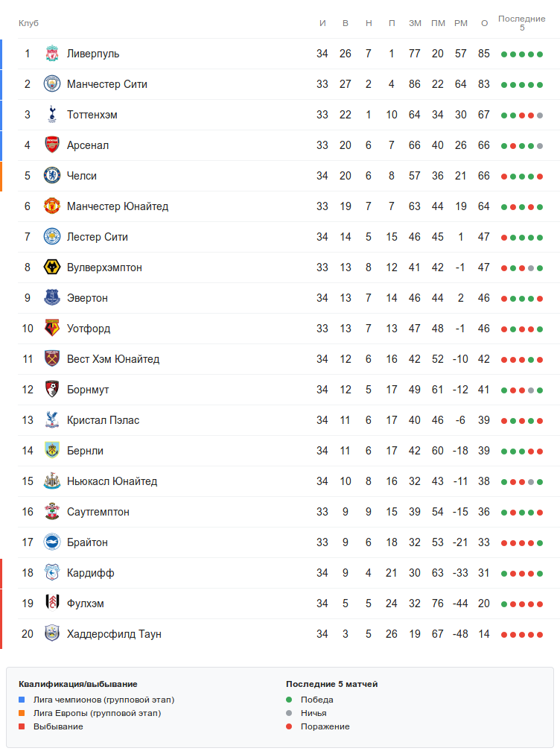Image resolution: width=560 pixels, height=754 pixels.
Task: Open the Манчестер Юнайтед team link
Action: point(118,206)
